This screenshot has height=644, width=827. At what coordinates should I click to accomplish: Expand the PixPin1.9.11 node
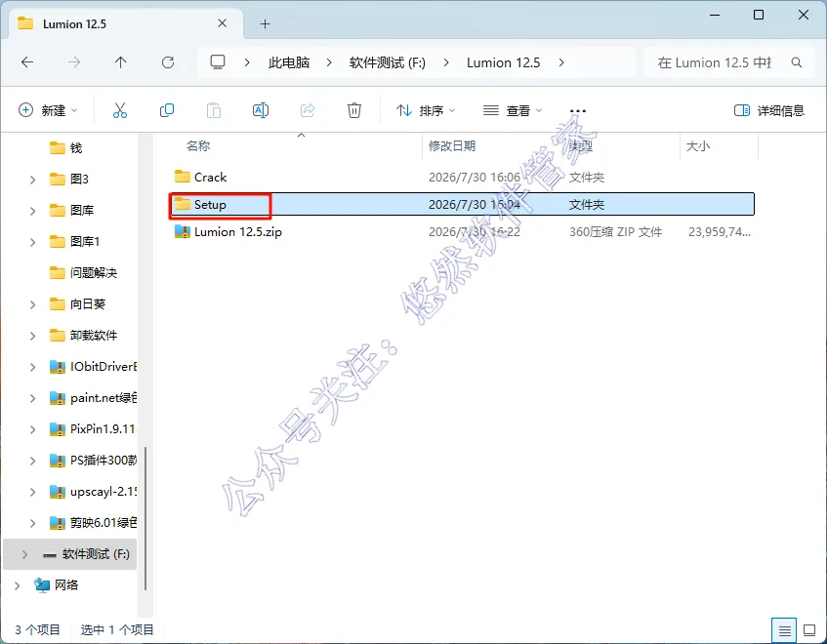(32, 429)
